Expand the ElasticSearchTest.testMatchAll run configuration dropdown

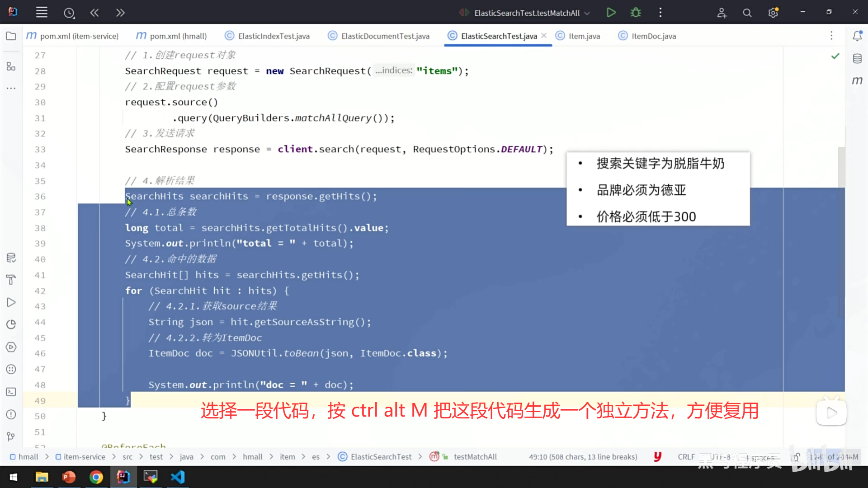587,13
